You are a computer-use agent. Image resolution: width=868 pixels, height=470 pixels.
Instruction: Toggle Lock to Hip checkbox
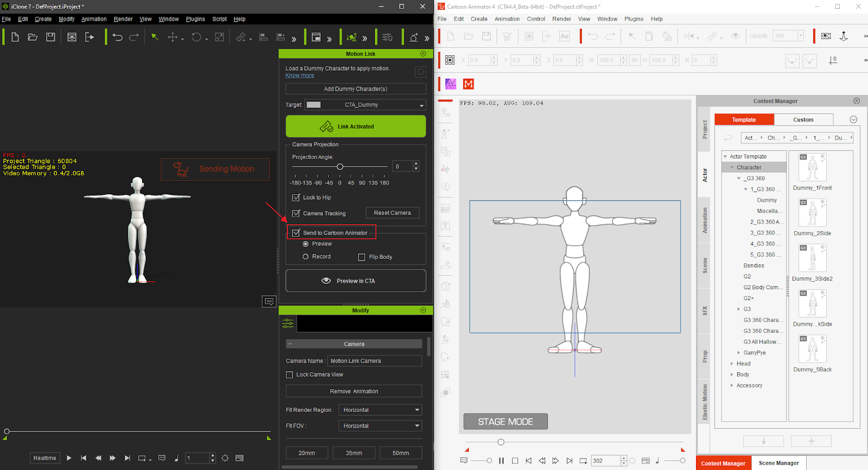coord(296,198)
